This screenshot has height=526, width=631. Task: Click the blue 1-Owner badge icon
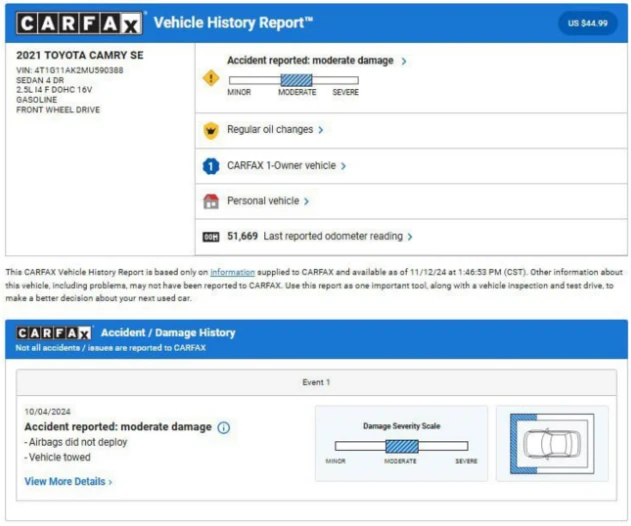pyautogui.click(x=211, y=166)
